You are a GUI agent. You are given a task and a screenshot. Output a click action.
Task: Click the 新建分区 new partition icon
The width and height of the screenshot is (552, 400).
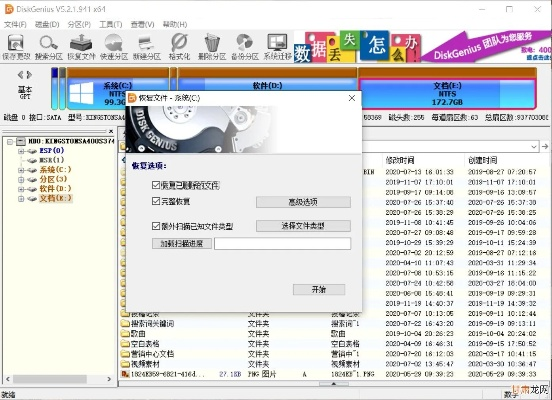(x=146, y=47)
